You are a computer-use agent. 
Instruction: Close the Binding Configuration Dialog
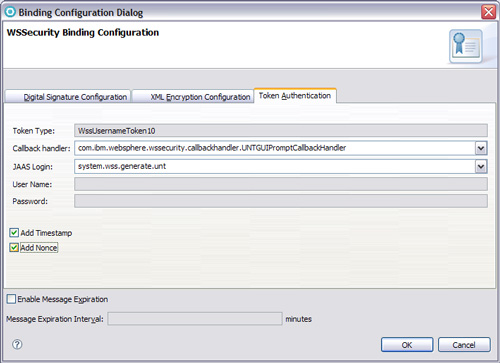(488, 12)
